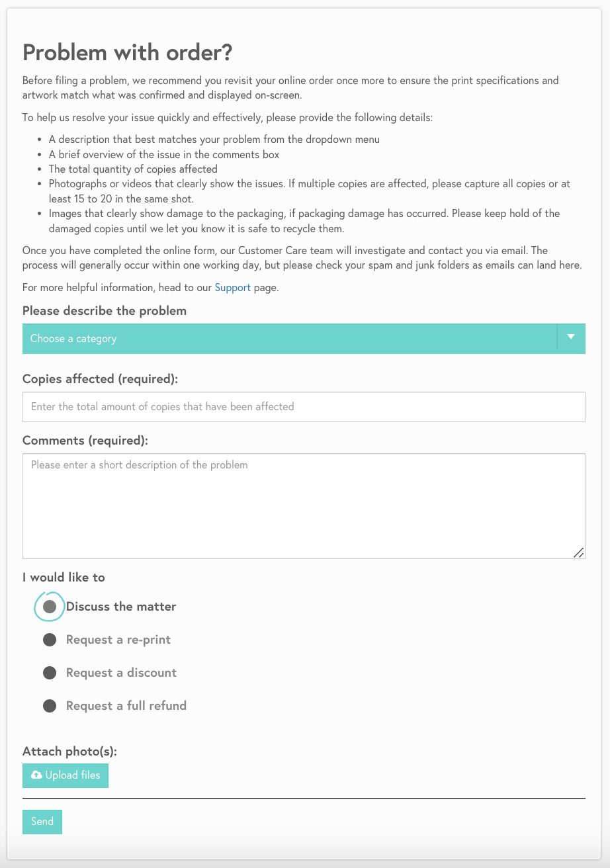The image size is (610, 868).
Task: Focus the Copies affected input field
Action: 304,407
